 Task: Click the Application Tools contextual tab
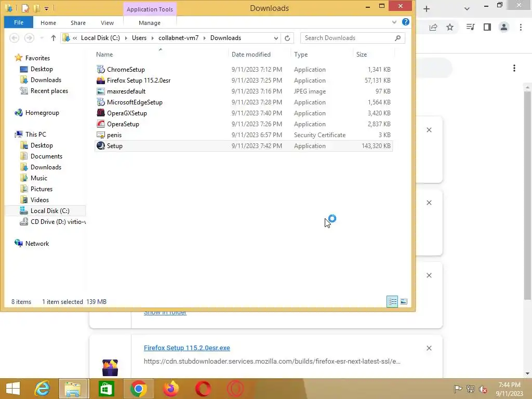[150, 9]
